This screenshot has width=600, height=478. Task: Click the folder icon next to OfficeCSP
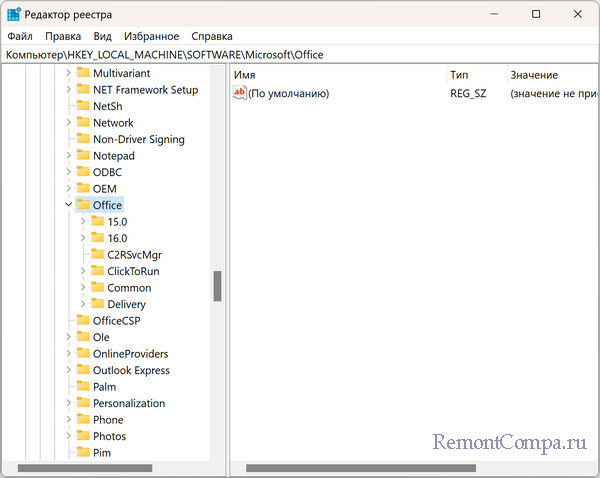pyautogui.click(x=83, y=320)
